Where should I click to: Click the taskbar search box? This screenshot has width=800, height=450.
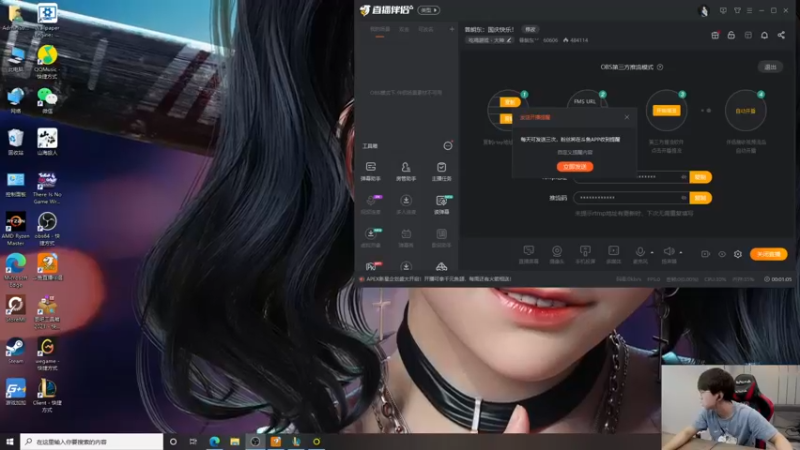pos(92,441)
